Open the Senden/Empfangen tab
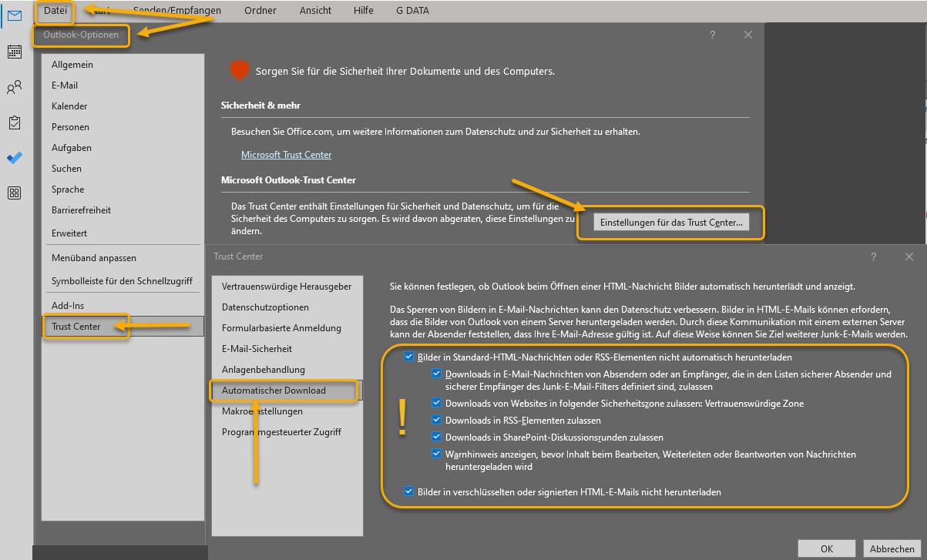927x560 pixels. (176, 11)
